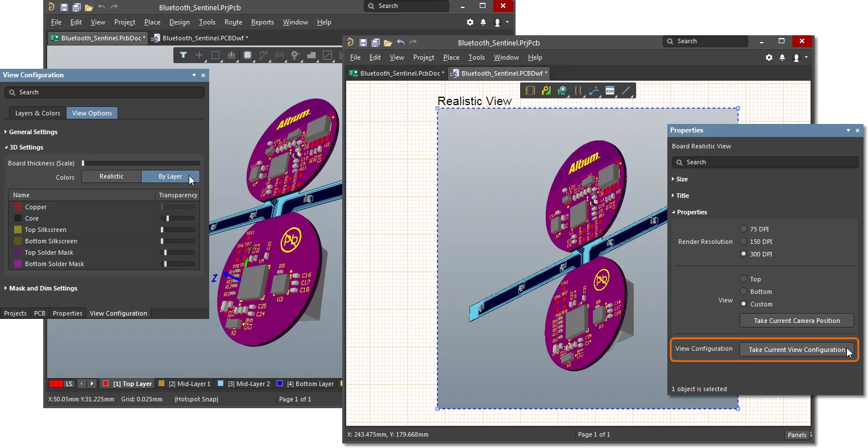Click the dimension tool icon in Draftsman toolbar

pos(594,90)
